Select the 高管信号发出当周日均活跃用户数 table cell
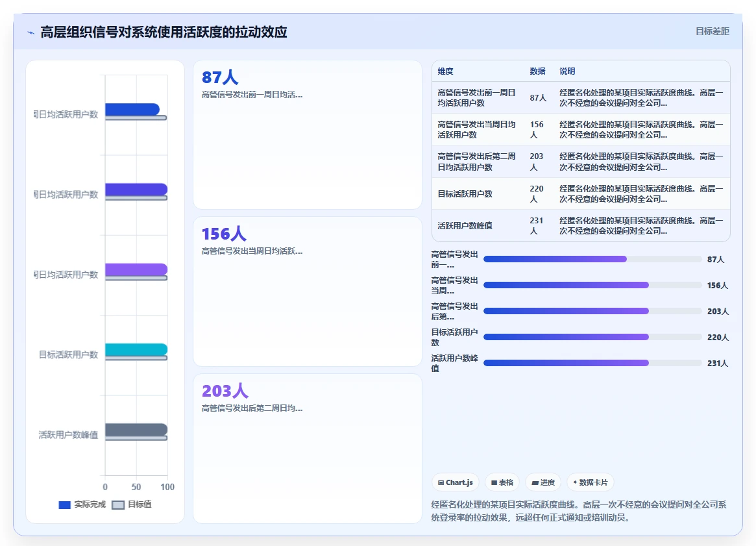Screen dimensions: 756x546 (x=476, y=130)
